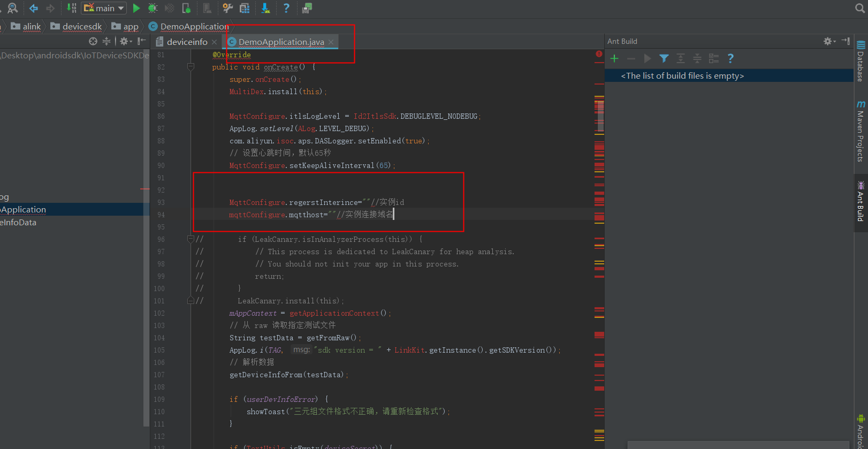Click the Attach debugger to Android process icon

coord(186,8)
